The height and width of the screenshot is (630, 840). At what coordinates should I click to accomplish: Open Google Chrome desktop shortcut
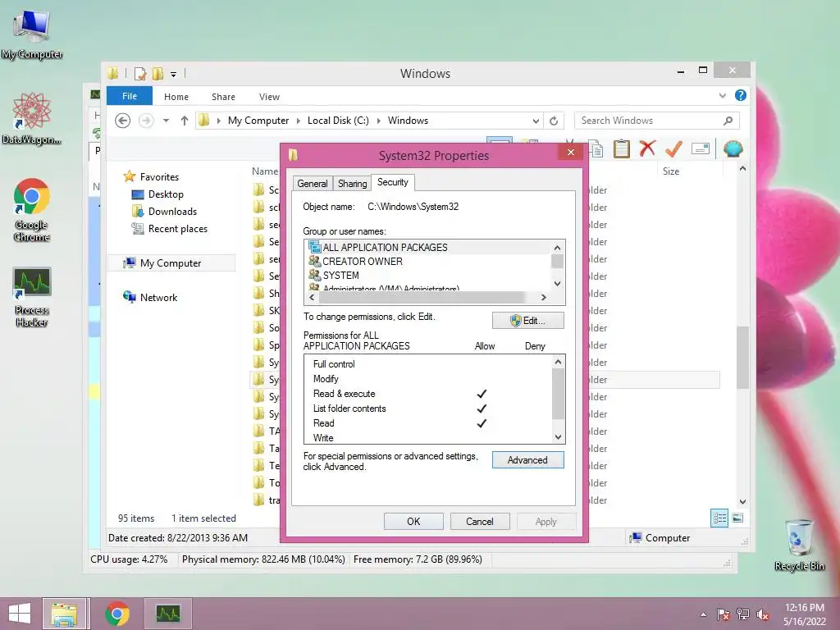tap(32, 209)
